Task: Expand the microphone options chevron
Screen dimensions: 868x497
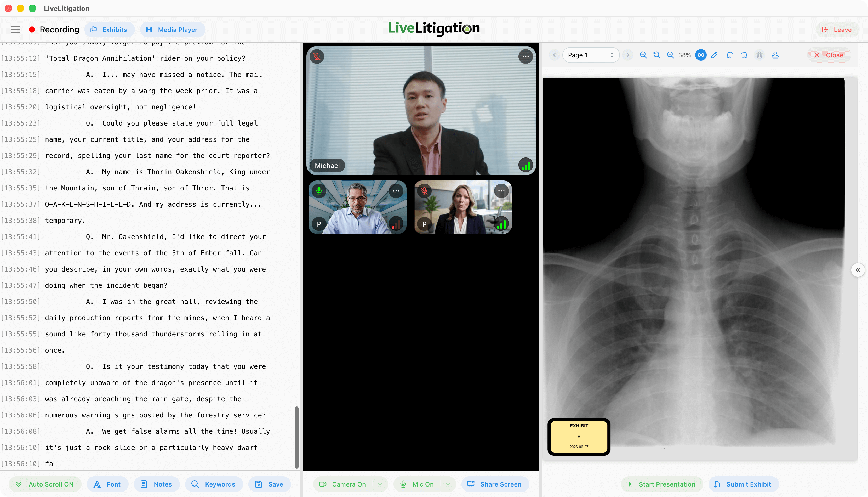Action: click(448, 484)
